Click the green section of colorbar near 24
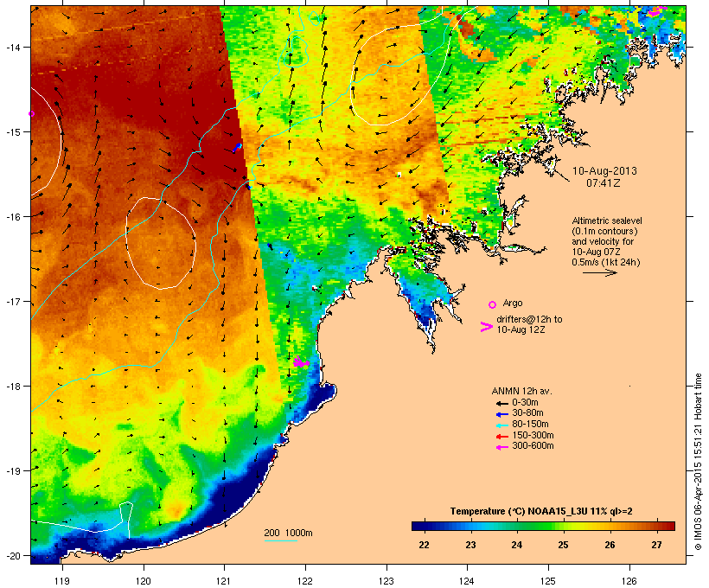The width and height of the screenshot is (709, 588). pyautogui.click(x=518, y=526)
